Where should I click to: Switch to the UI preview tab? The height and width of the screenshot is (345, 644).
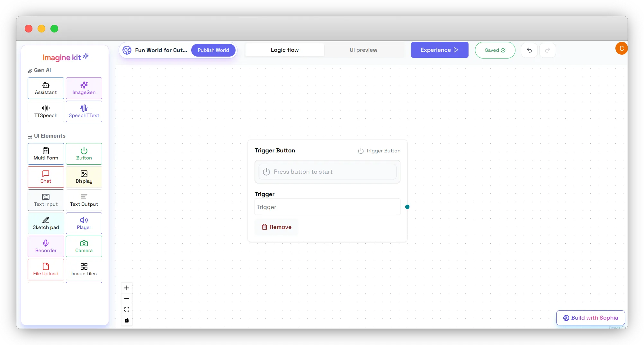pos(363,50)
